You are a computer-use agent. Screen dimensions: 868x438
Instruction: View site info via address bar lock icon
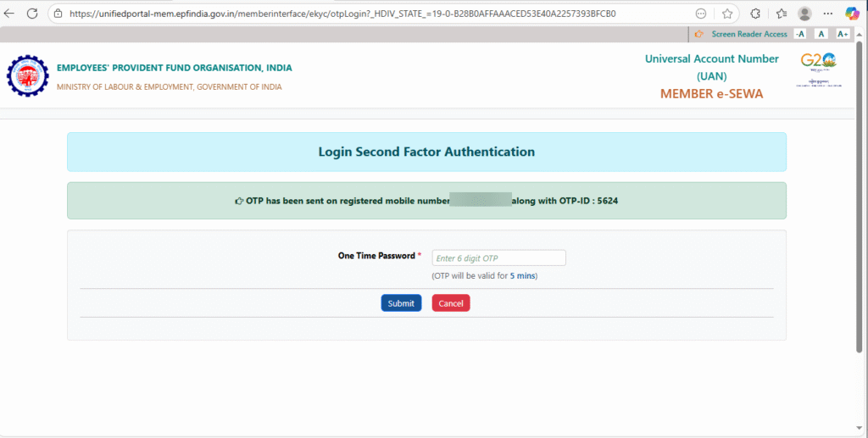58,14
